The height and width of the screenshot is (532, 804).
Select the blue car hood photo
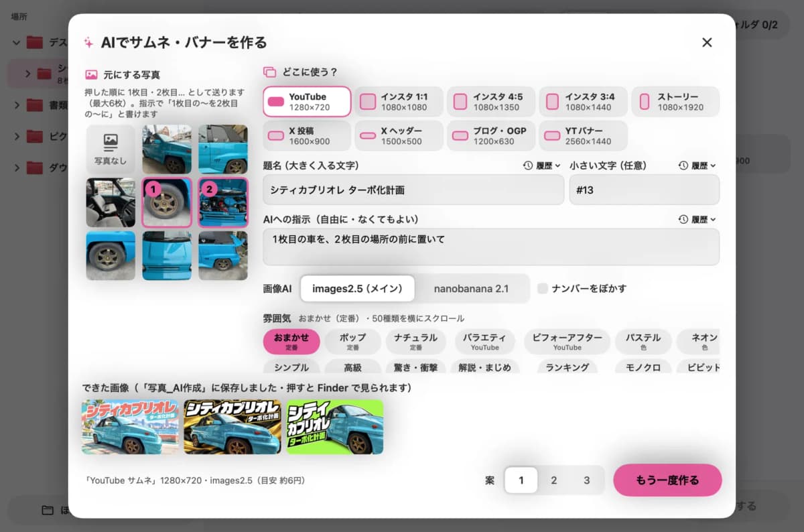tap(167, 255)
